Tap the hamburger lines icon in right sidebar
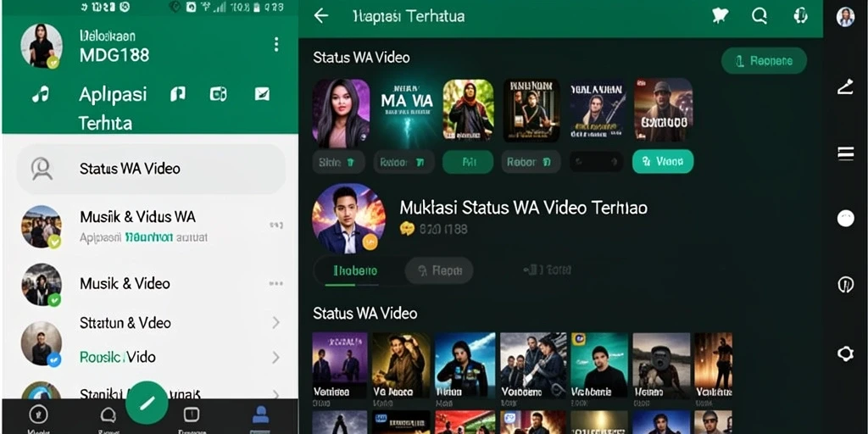Viewport: 868px width, 434px height. click(845, 153)
